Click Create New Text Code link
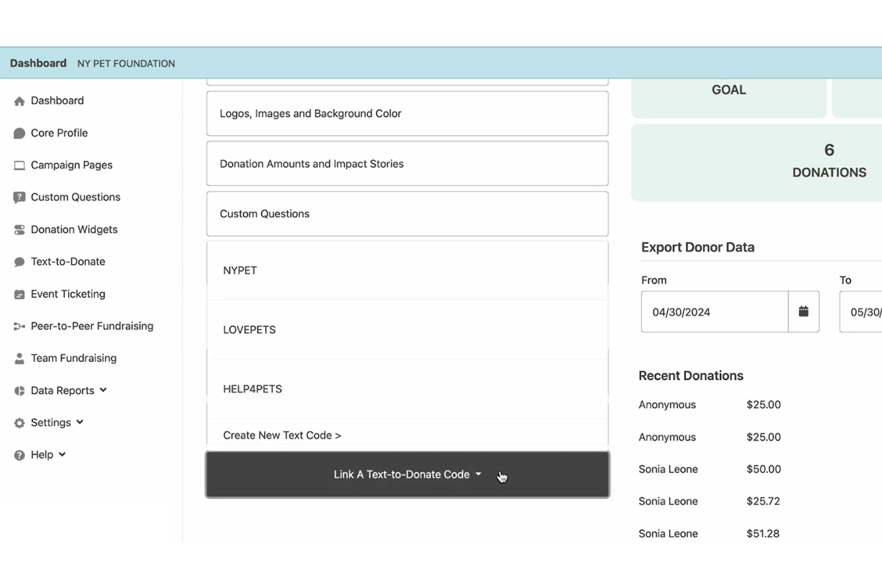The width and height of the screenshot is (882, 588). point(282,435)
